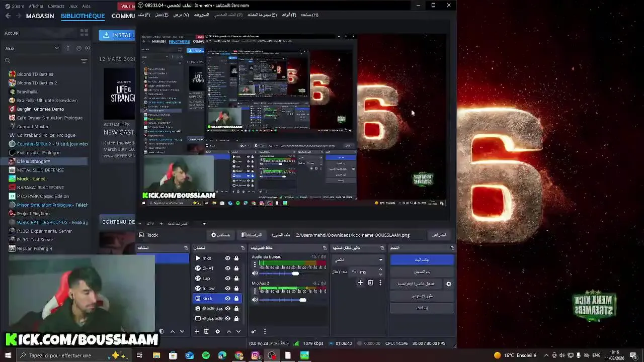Stop streaming with blue button
Screen dimensions: 644x362
(422, 259)
